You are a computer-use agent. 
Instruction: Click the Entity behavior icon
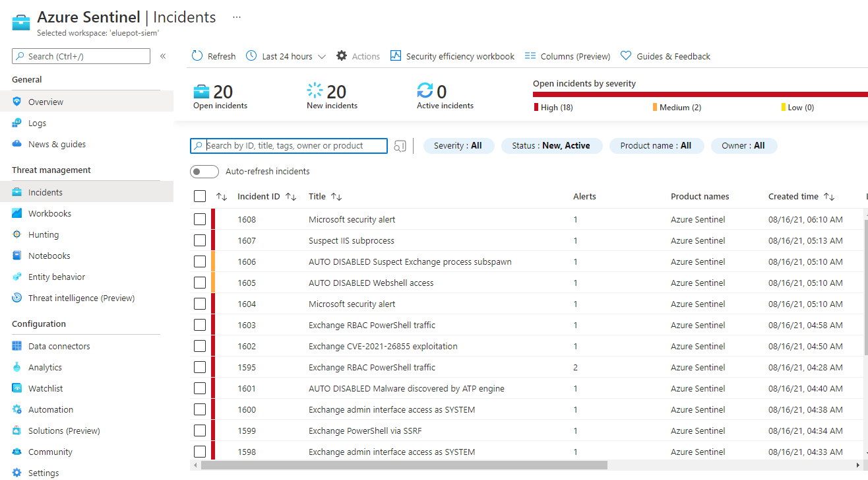pos(17,277)
